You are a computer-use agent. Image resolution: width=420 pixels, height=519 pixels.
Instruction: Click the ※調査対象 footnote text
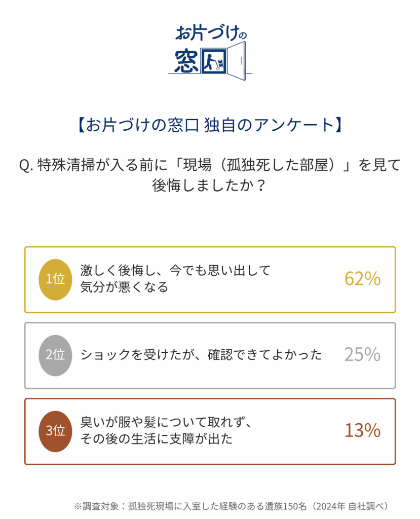point(193,506)
